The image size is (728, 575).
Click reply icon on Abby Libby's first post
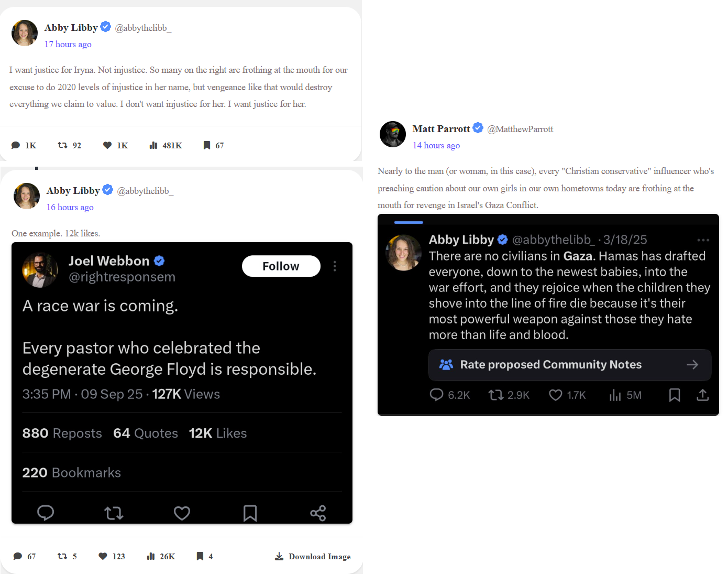pos(16,145)
